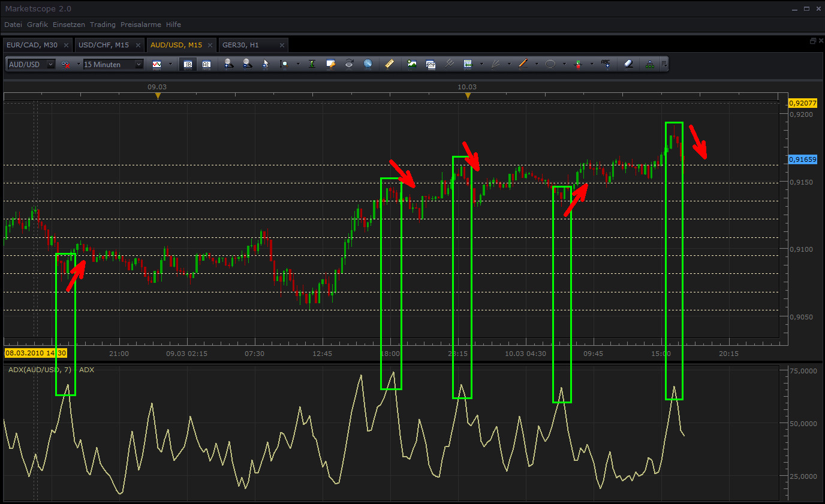This screenshot has height=504, width=825.
Task: Click the yellow 0,92077 price label
Action: point(803,103)
